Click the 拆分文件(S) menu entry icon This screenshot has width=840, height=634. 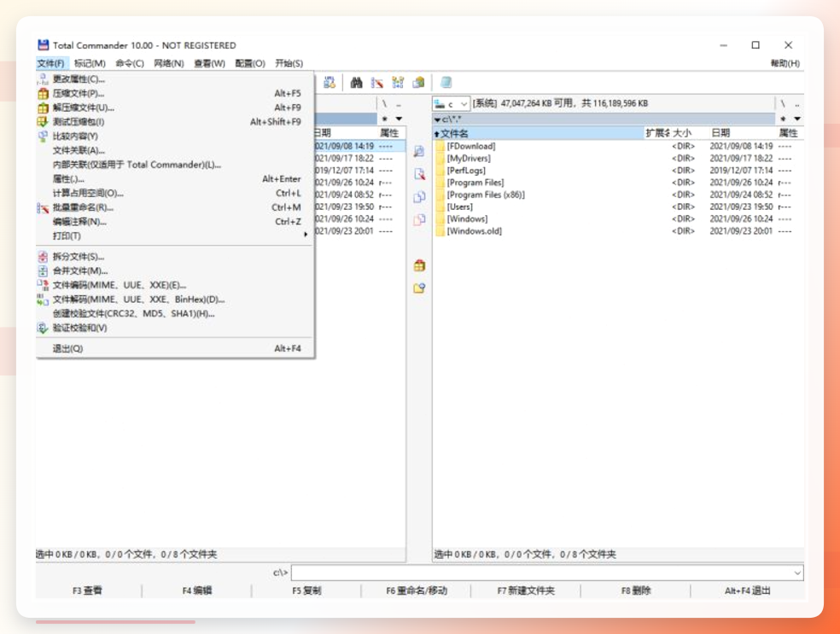43,257
